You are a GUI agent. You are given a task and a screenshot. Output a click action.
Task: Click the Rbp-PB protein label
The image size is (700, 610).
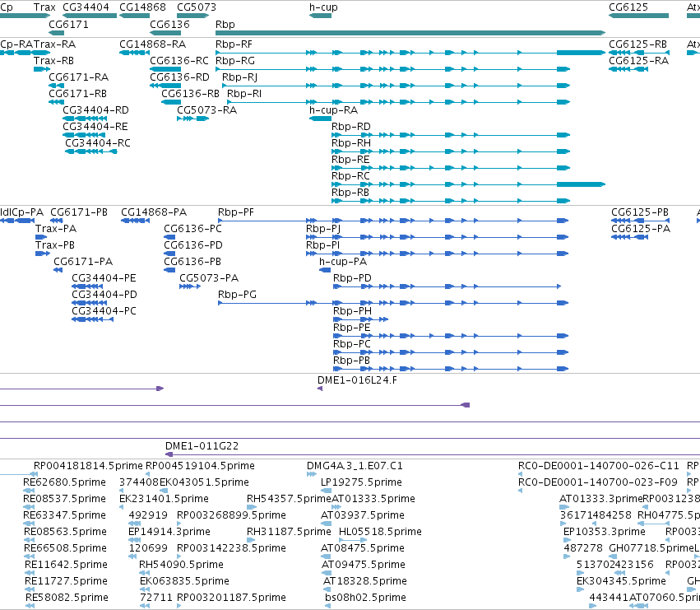click(351, 361)
